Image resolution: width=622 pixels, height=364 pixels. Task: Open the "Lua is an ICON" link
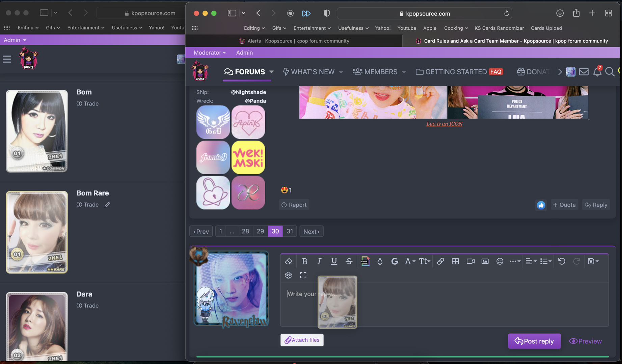tap(444, 124)
